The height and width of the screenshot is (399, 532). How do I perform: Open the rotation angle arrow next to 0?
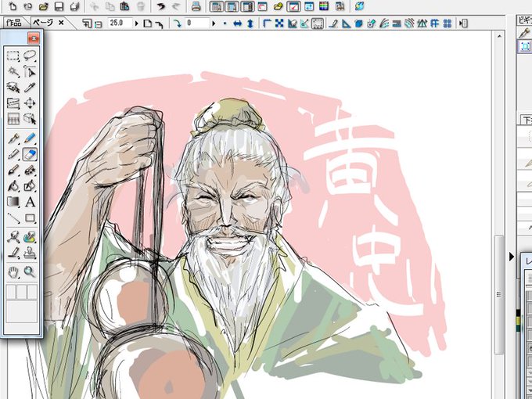pyautogui.click(x=214, y=23)
